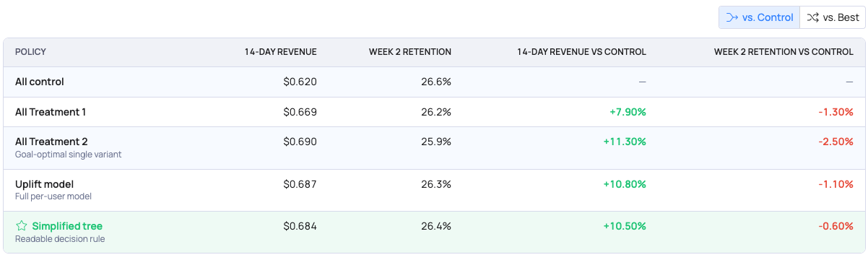Screen dimensions: 868x260
Task: Sort by the Policy column header
Action: (x=30, y=52)
